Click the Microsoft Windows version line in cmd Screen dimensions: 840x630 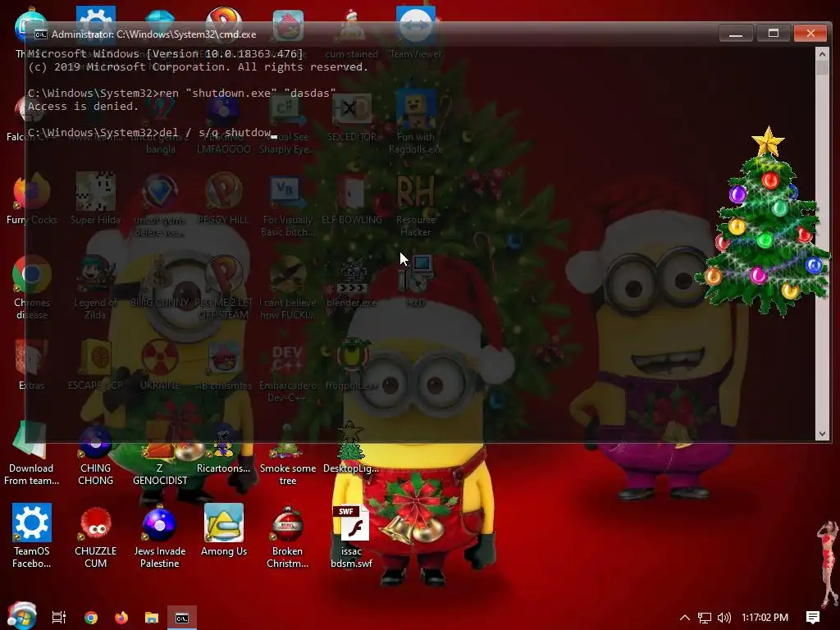click(x=165, y=53)
